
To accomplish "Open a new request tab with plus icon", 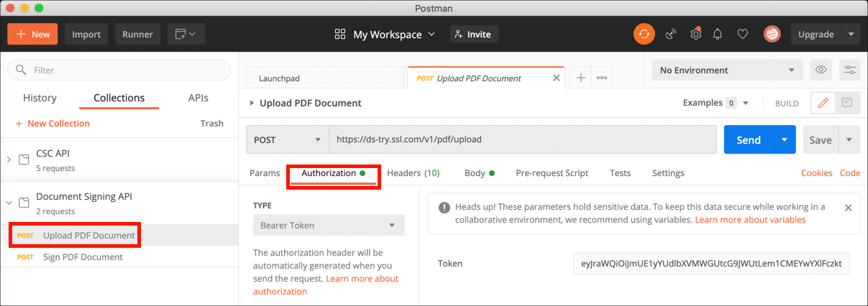I will pos(580,78).
